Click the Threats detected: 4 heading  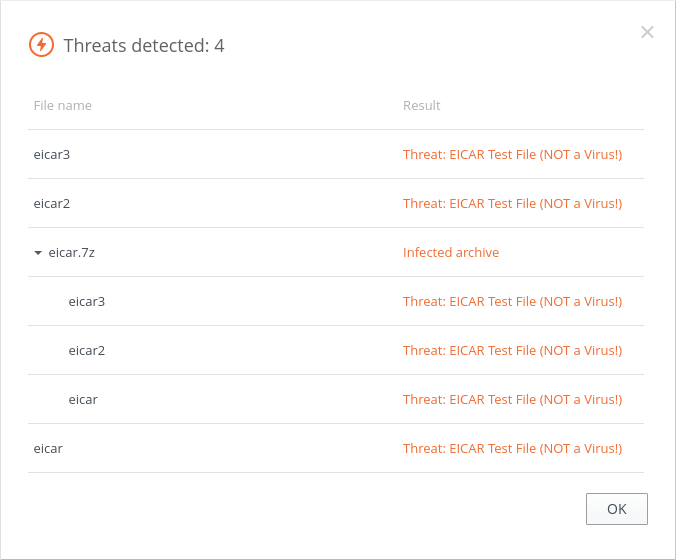point(144,45)
